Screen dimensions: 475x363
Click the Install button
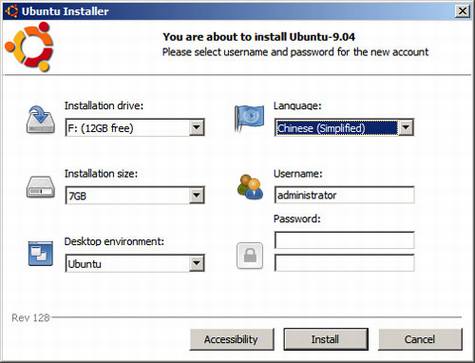326,339
